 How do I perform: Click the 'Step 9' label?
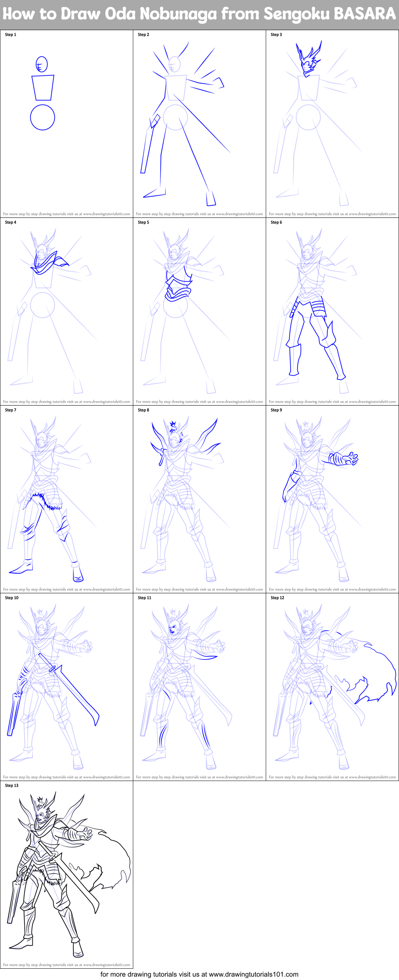coord(276,410)
